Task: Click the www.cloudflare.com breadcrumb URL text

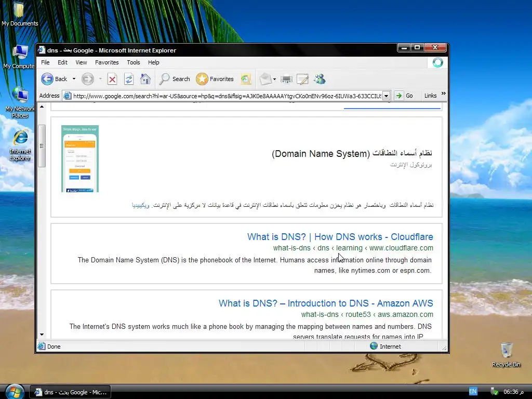Action: pyautogui.click(x=401, y=248)
